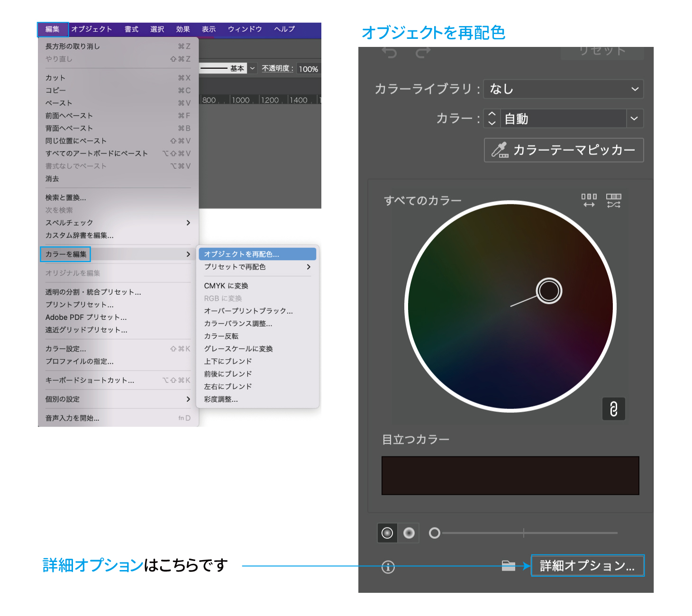Choose キーボードショートカット...

[118, 380]
